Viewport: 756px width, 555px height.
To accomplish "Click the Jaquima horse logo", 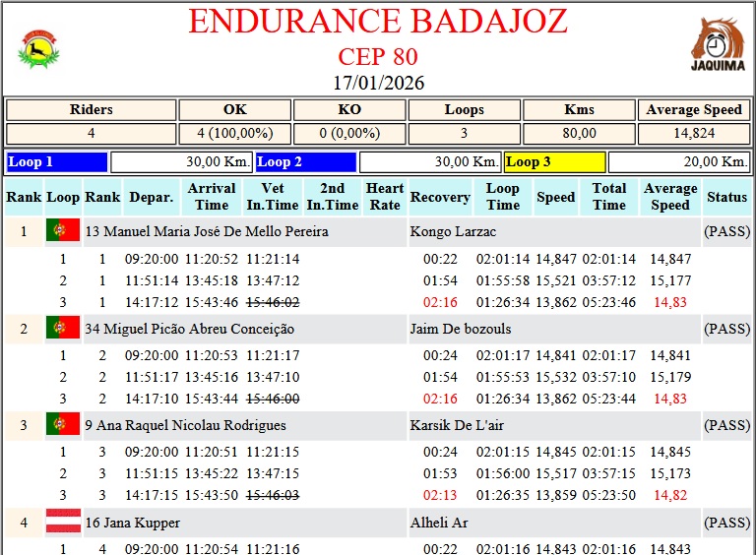I will tap(717, 45).
